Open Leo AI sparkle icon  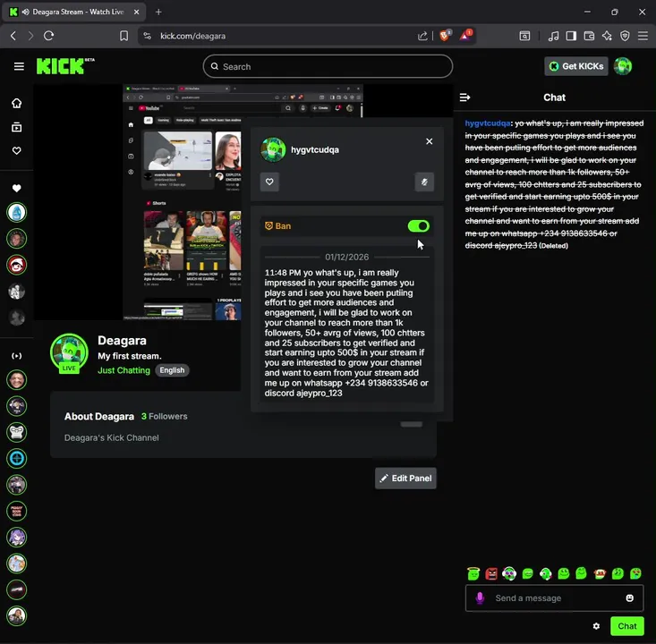607,36
